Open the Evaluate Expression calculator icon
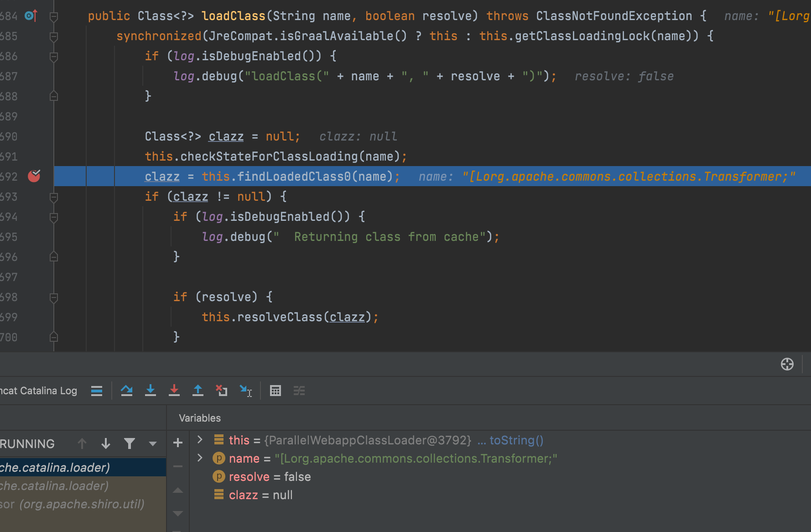 click(276, 391)
